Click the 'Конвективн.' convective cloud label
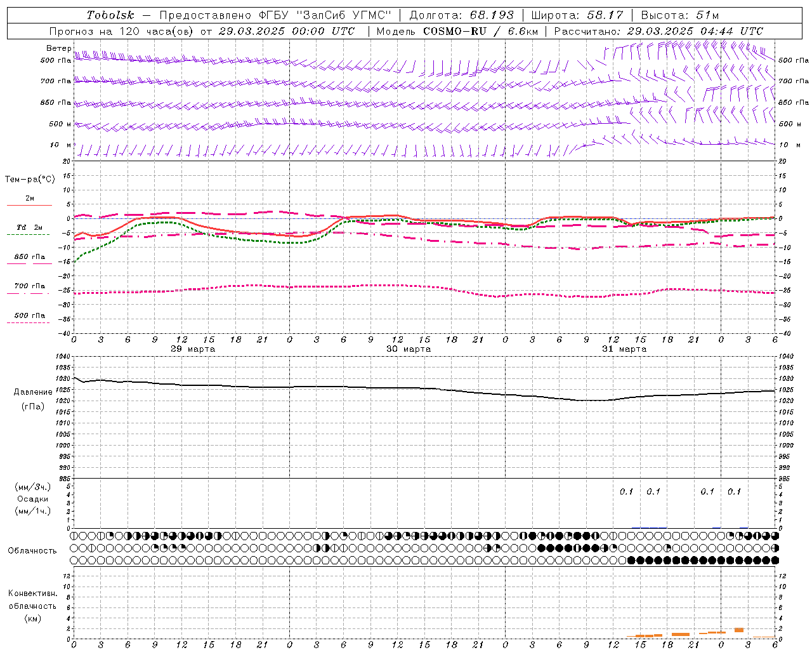Screen dimensions: 812x650 [x=33, y=594]
